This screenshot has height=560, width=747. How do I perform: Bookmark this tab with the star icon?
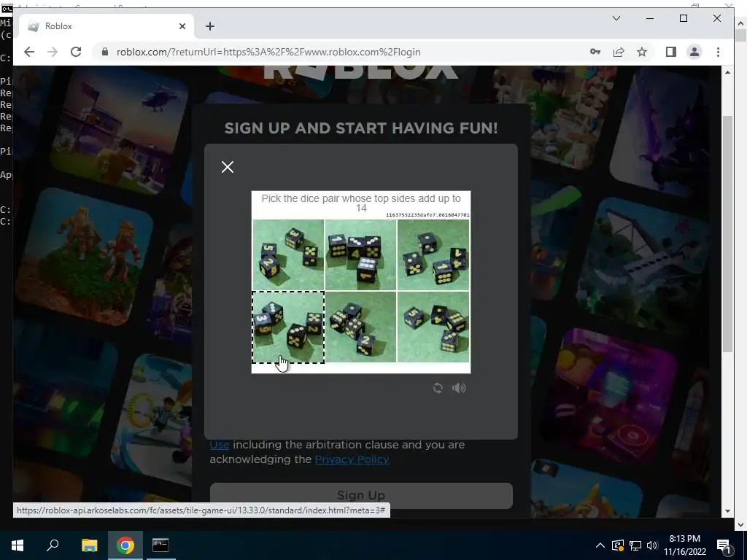[642, 52]
